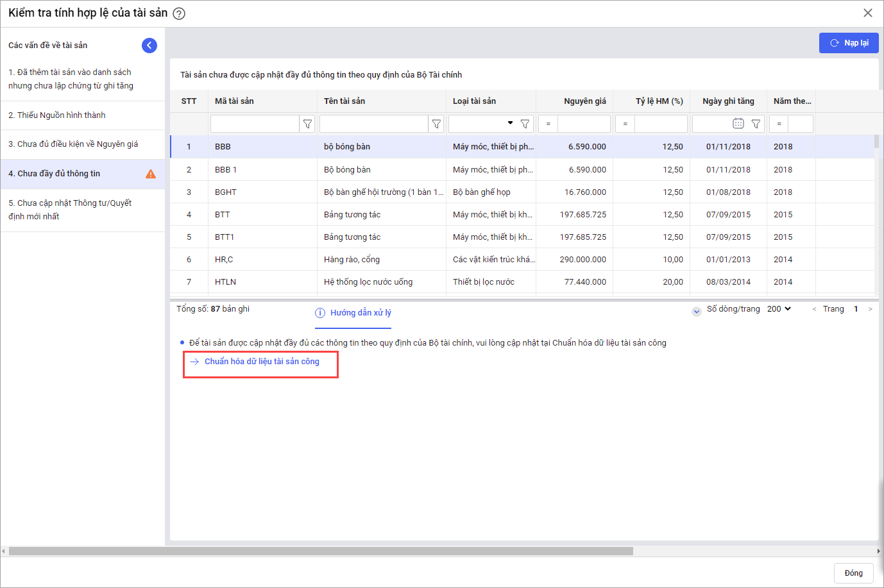Click the horizontal scrollbar at bottom
884x588 pixels.
tap(321, 551)
